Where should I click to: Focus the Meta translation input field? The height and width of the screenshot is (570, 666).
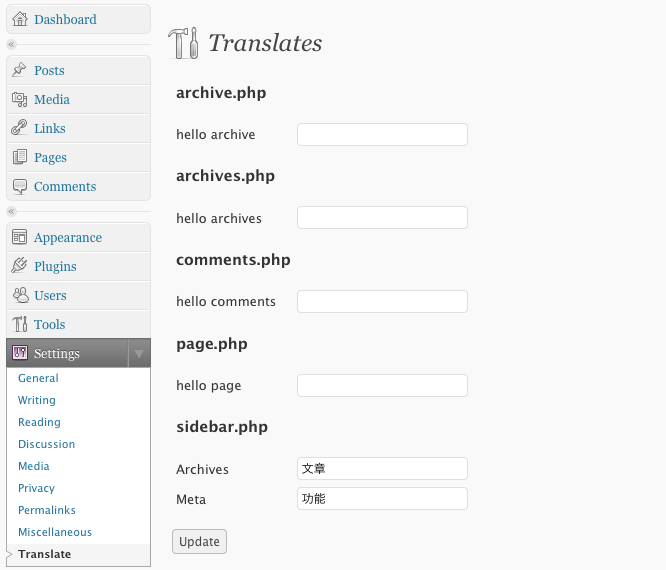(382, 499)
